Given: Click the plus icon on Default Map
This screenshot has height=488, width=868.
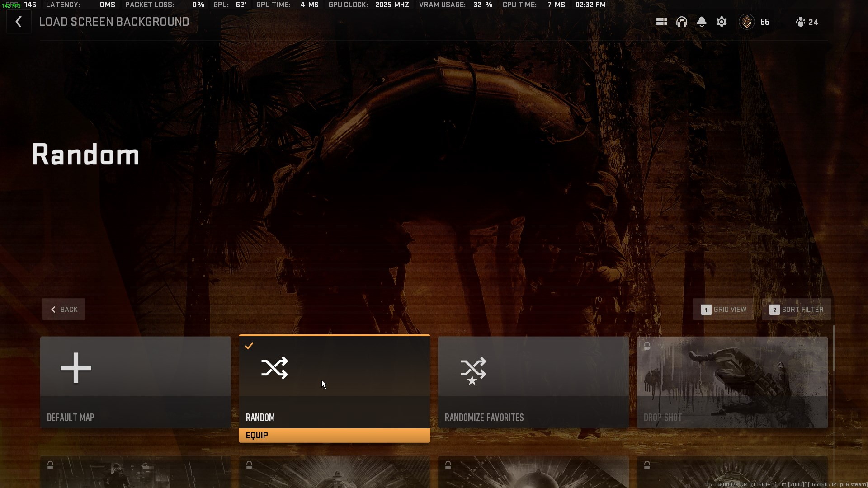Looking at the screenshot, I should (x=76, y=368).
